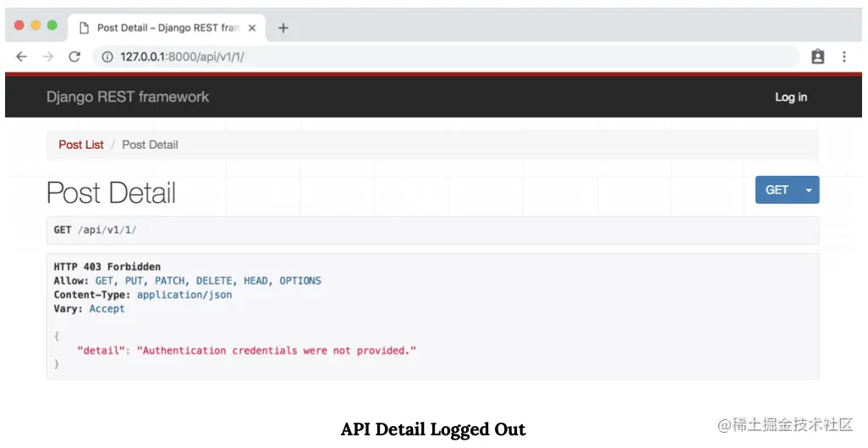Click the macOS yellow minimize button

[36, 25]
